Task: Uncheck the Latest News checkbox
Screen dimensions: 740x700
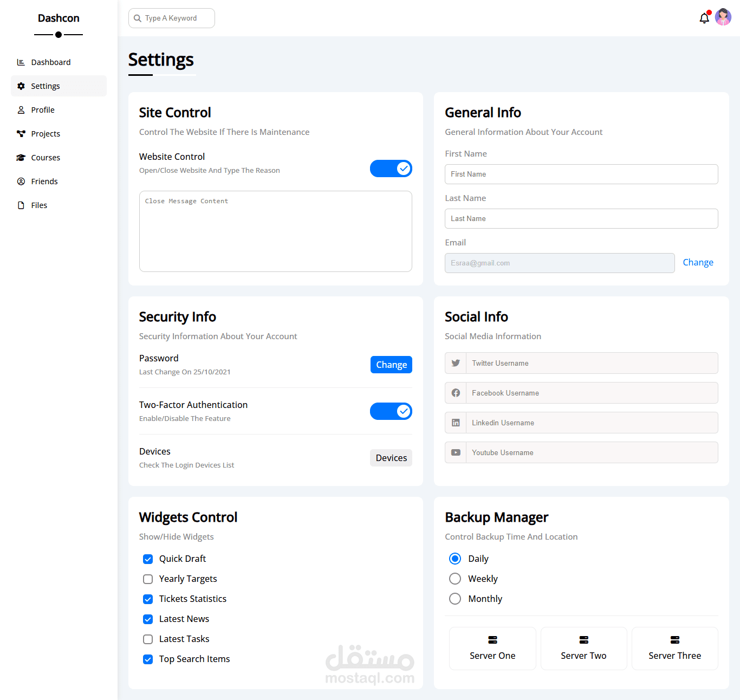Action: tap(148, 619)
